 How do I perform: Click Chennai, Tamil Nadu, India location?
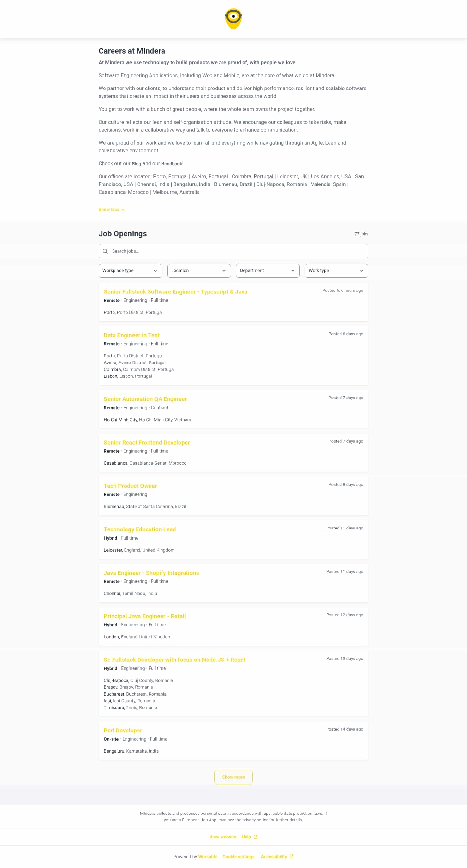pyautogui.click(x=130, y=594)
